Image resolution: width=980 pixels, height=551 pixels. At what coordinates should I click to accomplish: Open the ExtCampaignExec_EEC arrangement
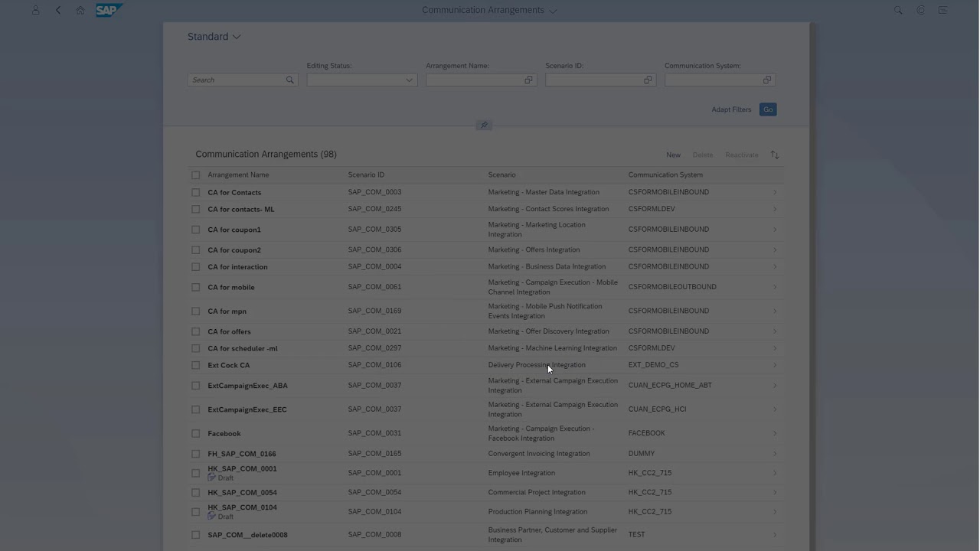click(247, 409)
